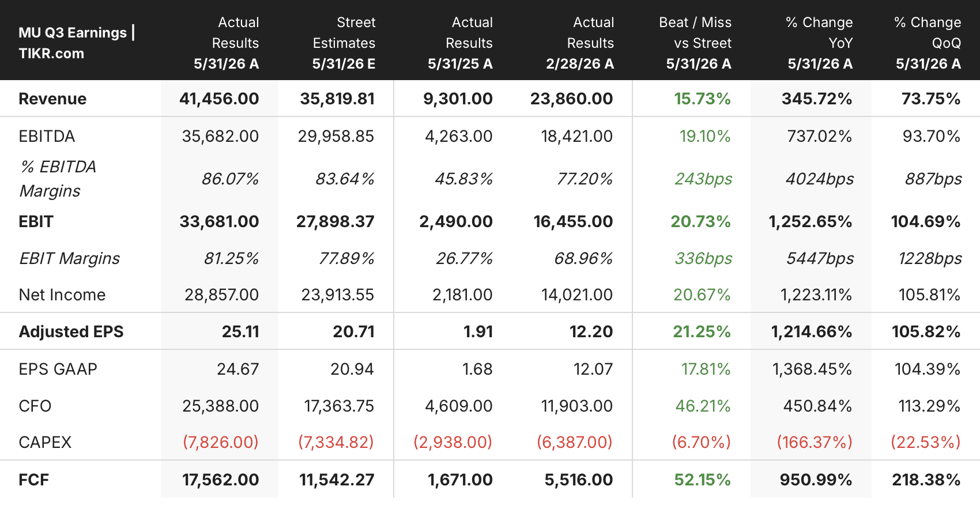The width and height of the screenshot is (980, 505).
Task: Click the EBITDA estimate 29,958.85
Action: (336, 136)
